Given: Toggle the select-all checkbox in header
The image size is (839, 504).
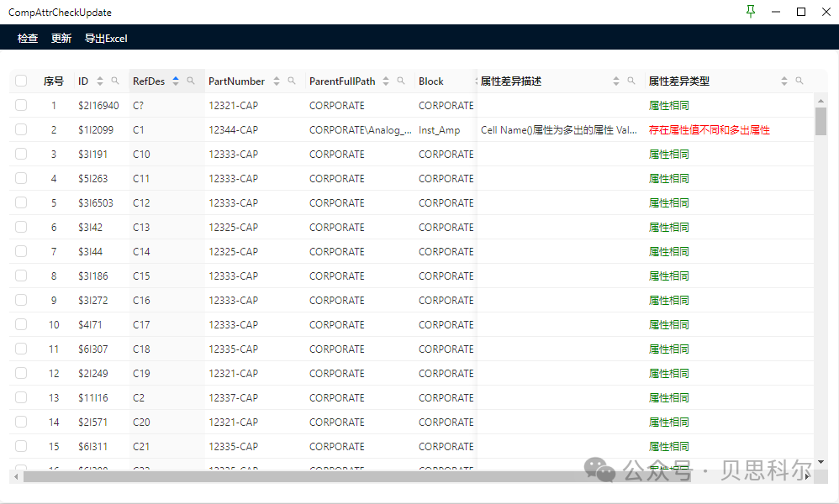Looking at the screenshot, I should [x=21, y=81].
